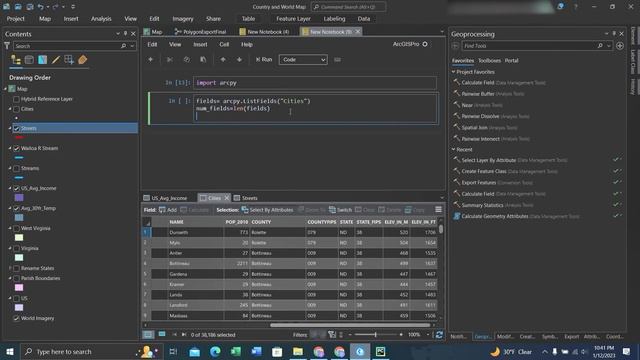
Task: Click the Windows Start button
Action: (10, 351)
